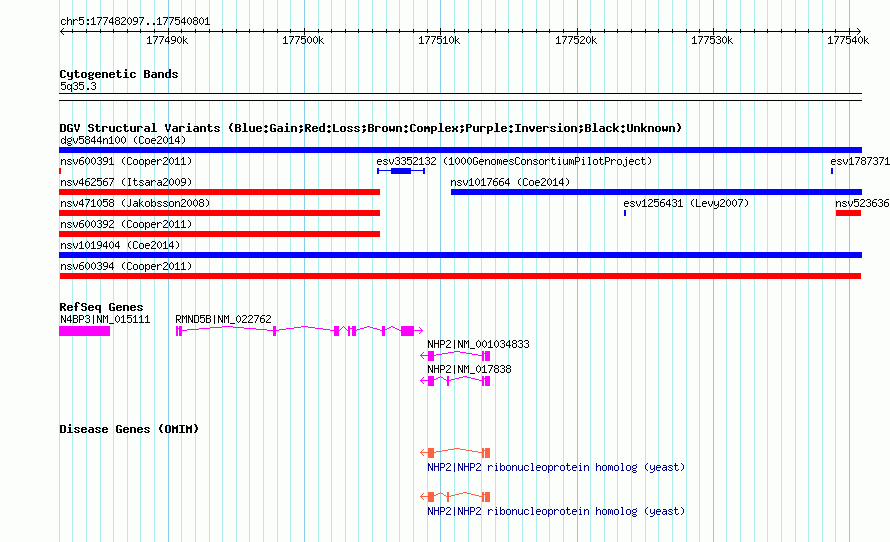Click the 177520k ruler tick label
The width and height of the screenshot is (890, 542).
[576, 40]
